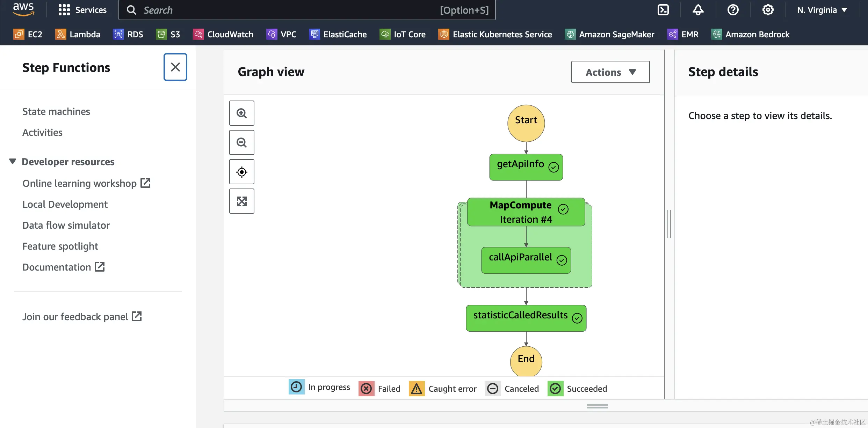This screenshot has height=428, width=868.
Task: Select the MapCompute Iteration #4 step
Action: click(526, 212)
